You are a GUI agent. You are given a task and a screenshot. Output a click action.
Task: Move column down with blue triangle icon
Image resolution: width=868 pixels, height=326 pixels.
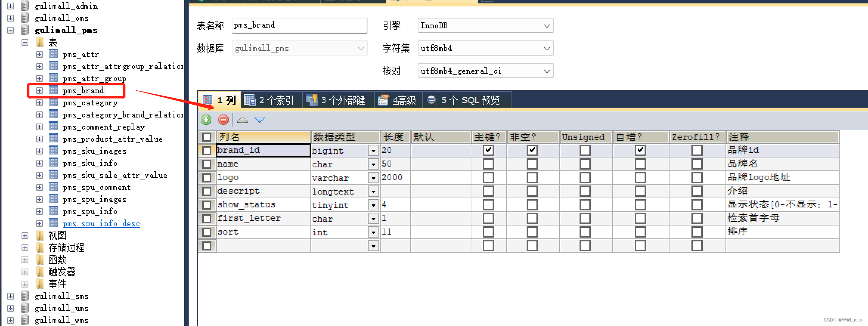pyautogui.click(x=260, y=120)
